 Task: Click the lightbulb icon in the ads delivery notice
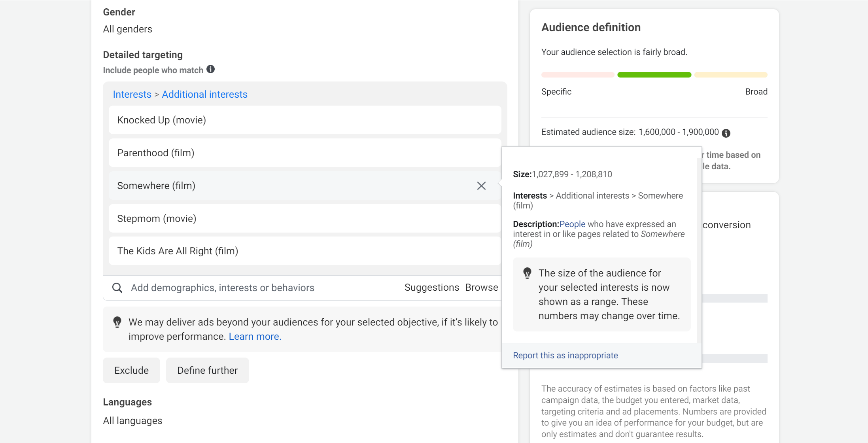pyautogui.click(x=117, y=322)
